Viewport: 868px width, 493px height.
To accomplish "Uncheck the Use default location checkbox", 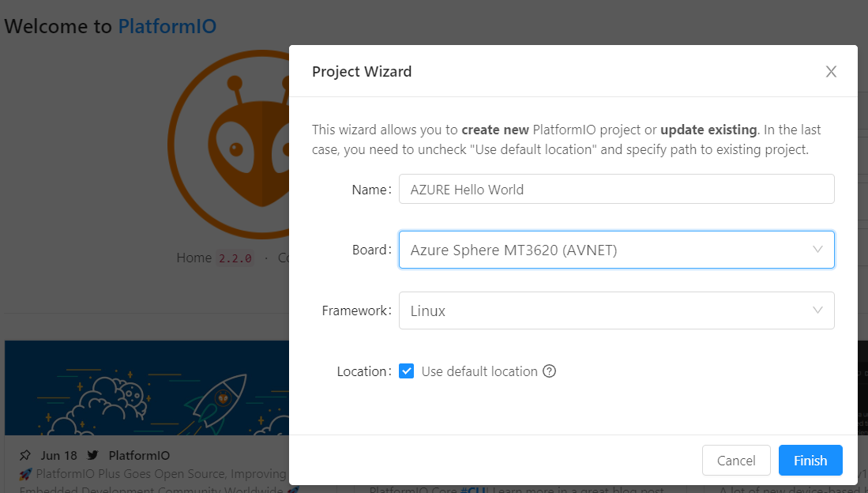I will coord(406,371).
